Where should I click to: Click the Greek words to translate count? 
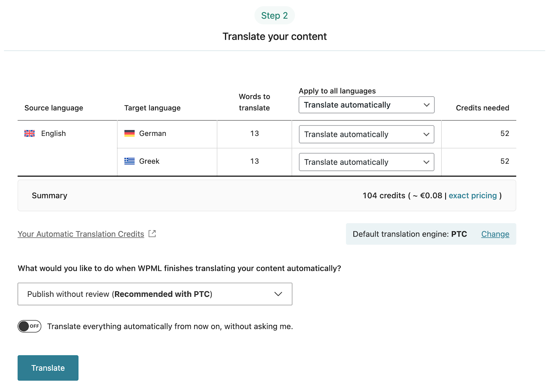[254, 161]
